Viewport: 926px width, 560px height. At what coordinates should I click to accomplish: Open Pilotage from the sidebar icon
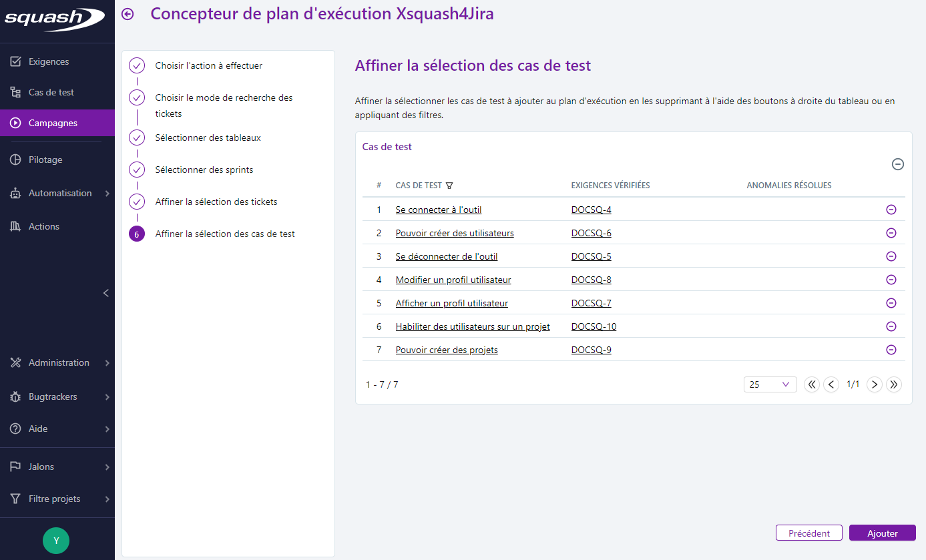click(15, 159)
